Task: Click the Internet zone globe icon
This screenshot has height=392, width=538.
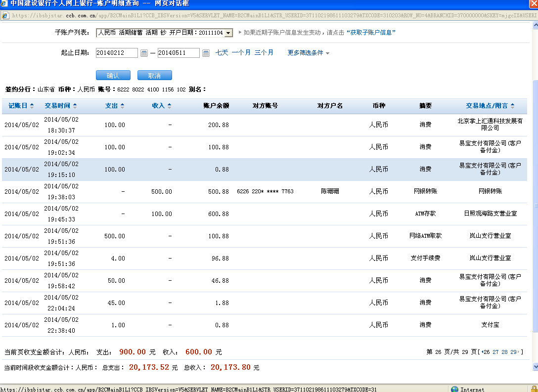Action: click(x=454, y=389)
